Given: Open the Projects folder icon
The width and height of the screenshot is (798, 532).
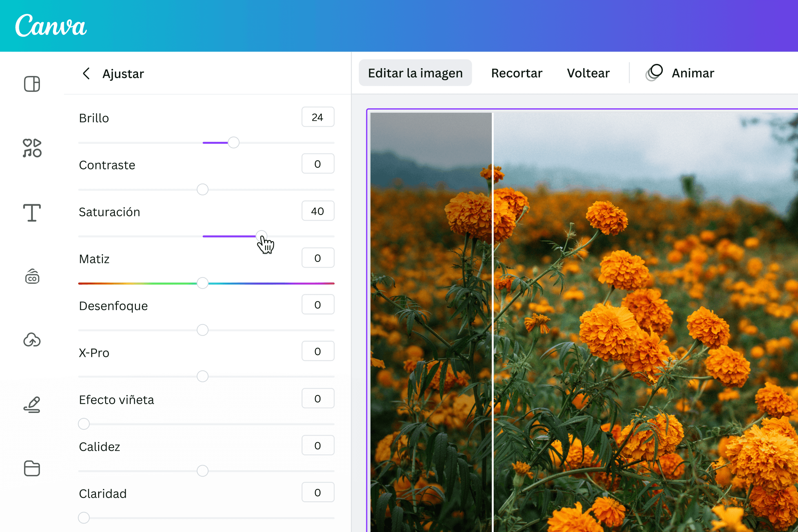Looking at the screenshot, I should (x=32, y=468).
